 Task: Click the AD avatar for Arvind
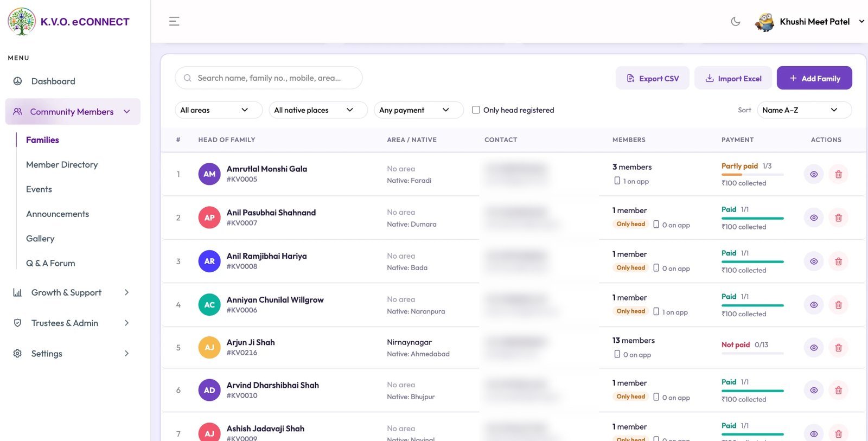[209, 390]
